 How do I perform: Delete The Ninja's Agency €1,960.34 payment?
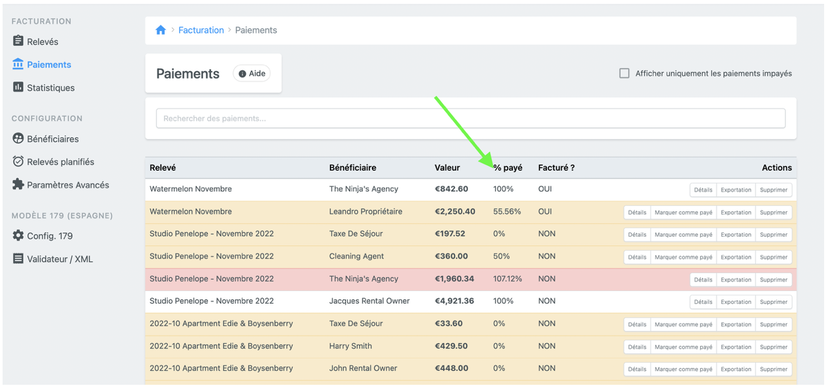click(x=774, y=280)
